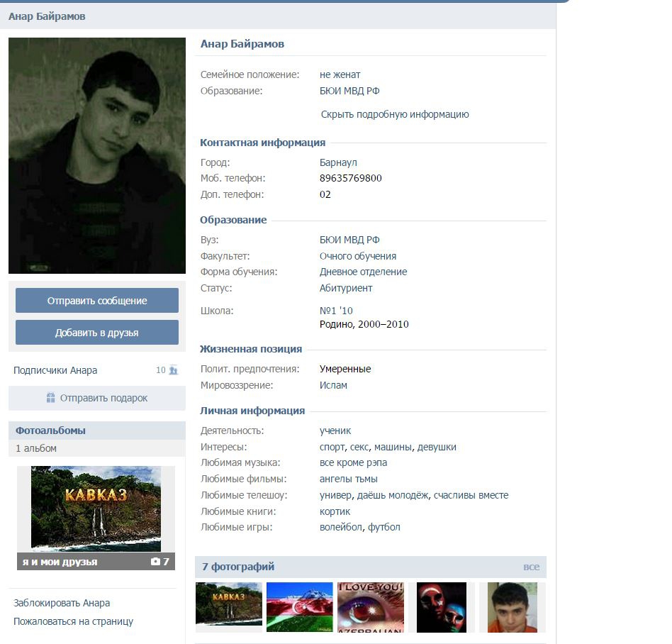The height and width of the screenshot is (644, 672).
Task: Click the city link Барнаул
Action: coord(338,162)
